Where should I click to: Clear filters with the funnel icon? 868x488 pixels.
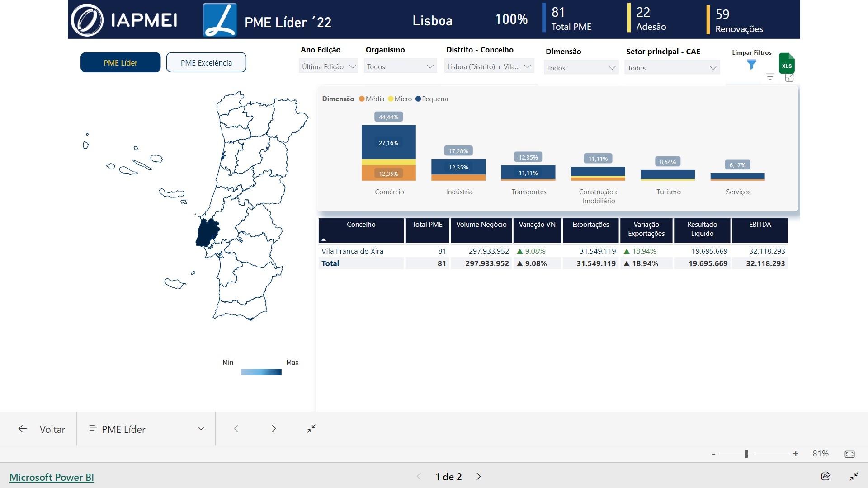[x=751, y=65]
